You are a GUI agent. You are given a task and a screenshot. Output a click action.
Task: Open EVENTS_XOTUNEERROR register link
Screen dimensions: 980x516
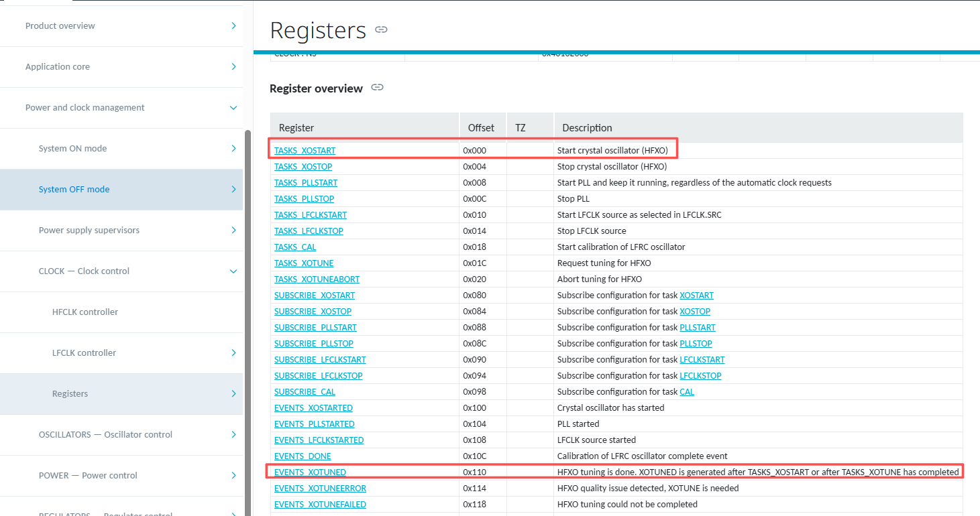[320, 488]
